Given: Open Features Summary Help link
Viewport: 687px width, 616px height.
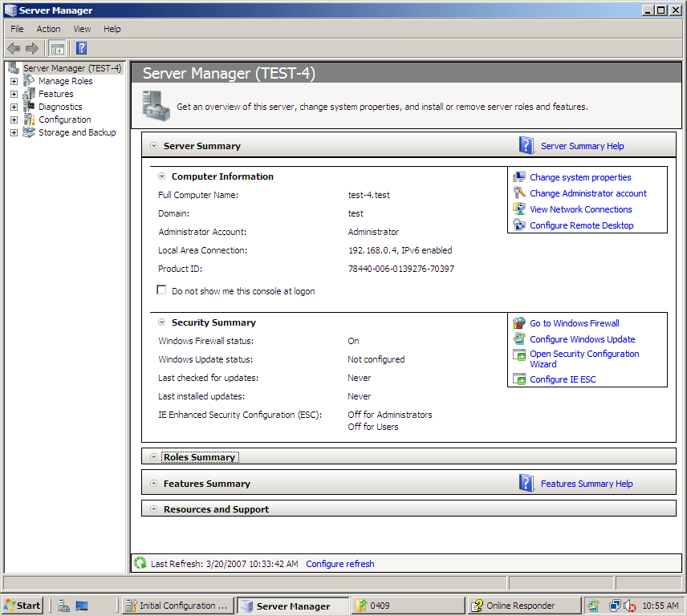Looking at the screenshot, I should (587, 484).
